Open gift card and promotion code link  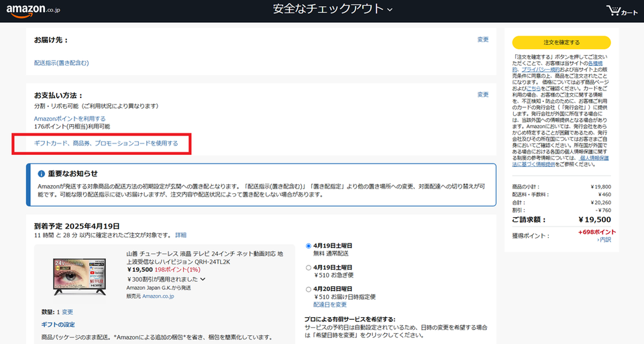106,144
